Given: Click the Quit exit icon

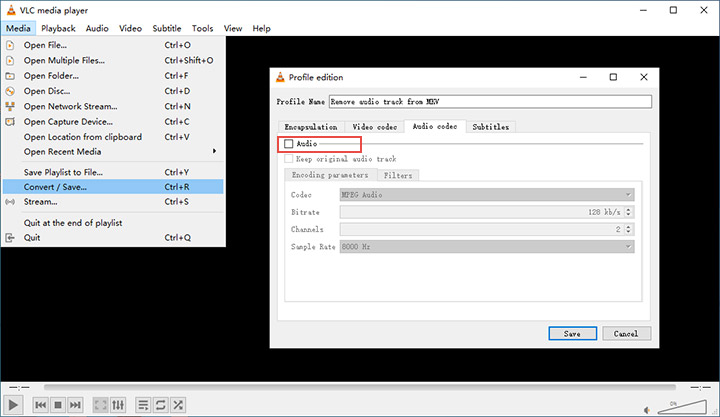Looking at the screenshot, I should (10, 237).
